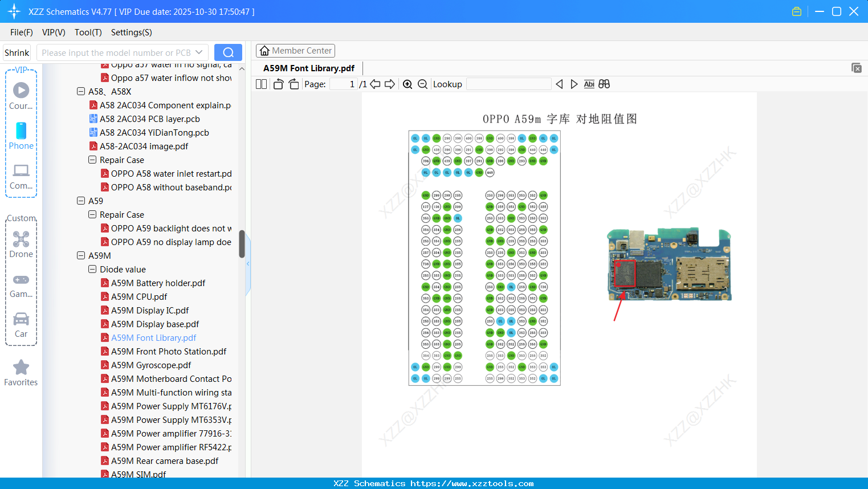
Task: Click the tree scroll-up arrow
Action: pos(242,69)
